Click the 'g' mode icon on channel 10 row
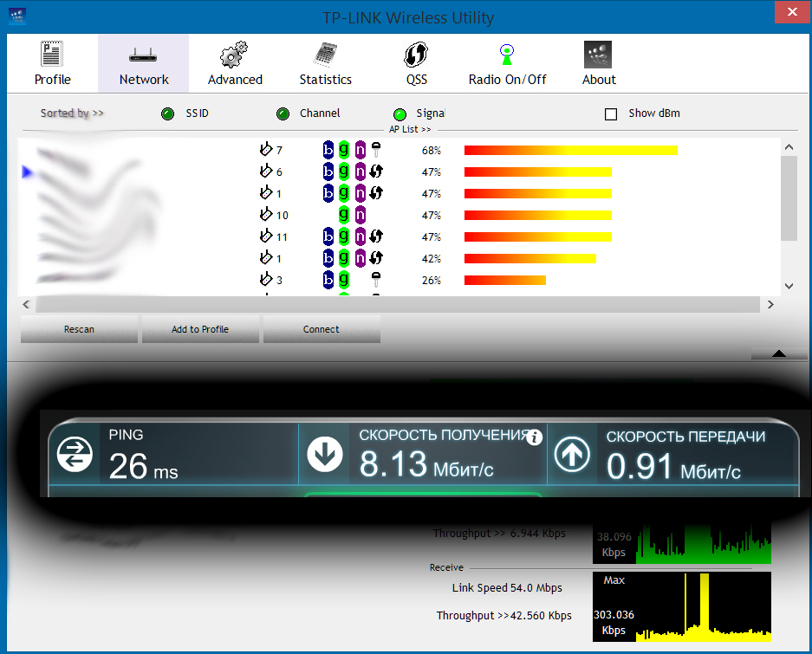 point(344,214)
